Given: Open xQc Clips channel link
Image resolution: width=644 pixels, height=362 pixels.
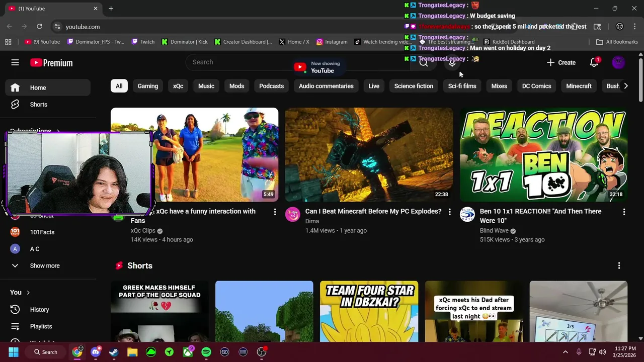Looking at the screenshot, I should [143, 231].
